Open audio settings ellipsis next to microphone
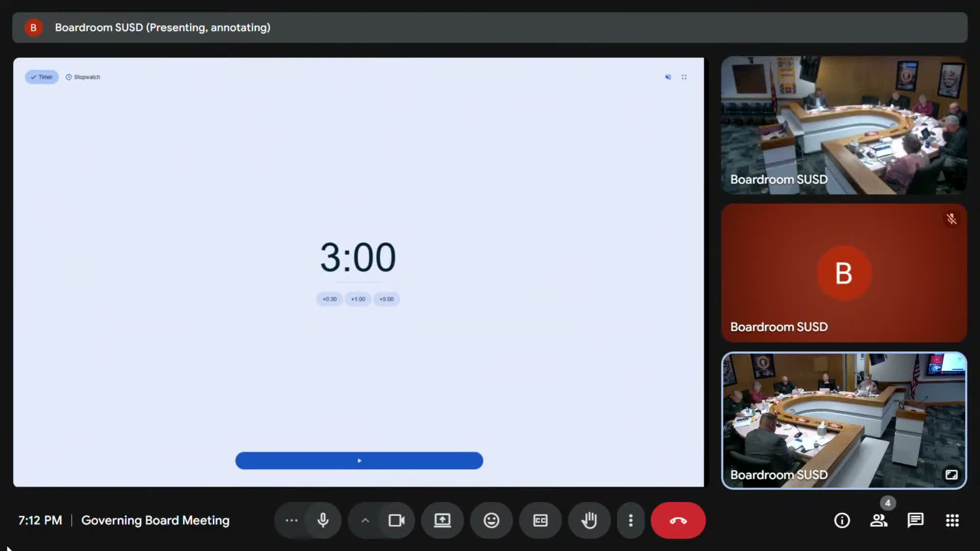This screenshot has height=551, width=980. coord(291,520)
